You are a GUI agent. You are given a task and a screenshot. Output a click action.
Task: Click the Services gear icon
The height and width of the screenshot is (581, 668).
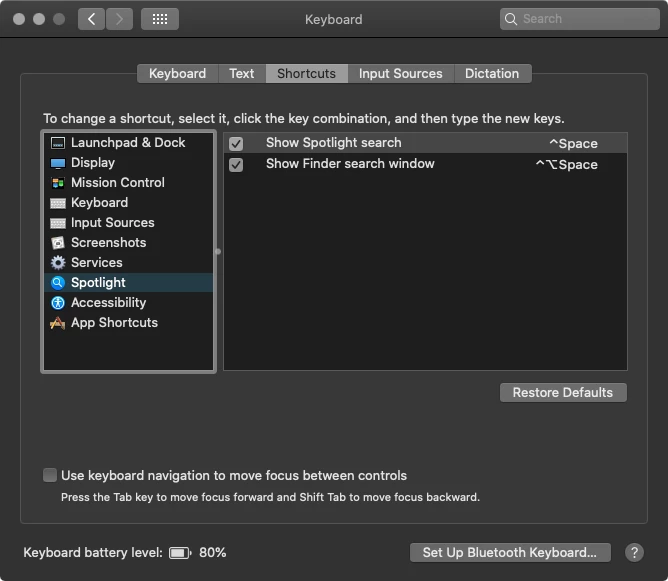pos(58,263)
